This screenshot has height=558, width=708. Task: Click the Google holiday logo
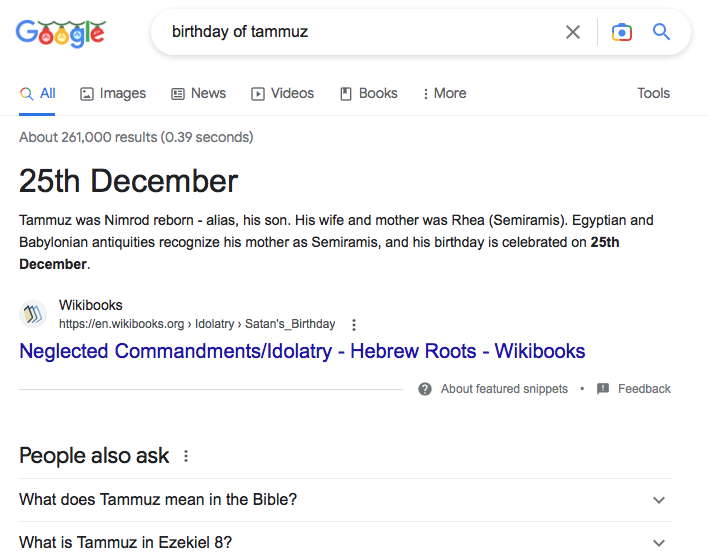pos(61,33)
